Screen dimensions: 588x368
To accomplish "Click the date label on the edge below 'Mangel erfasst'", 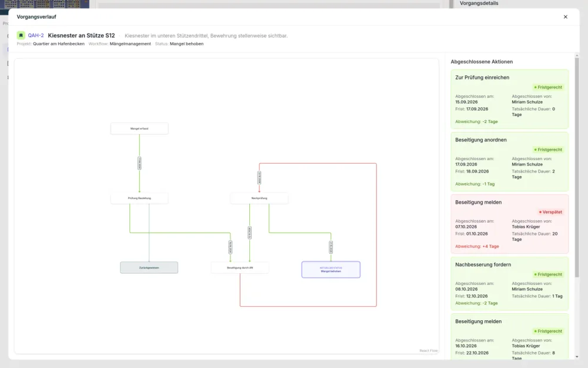I will click(x=139, y=163).
